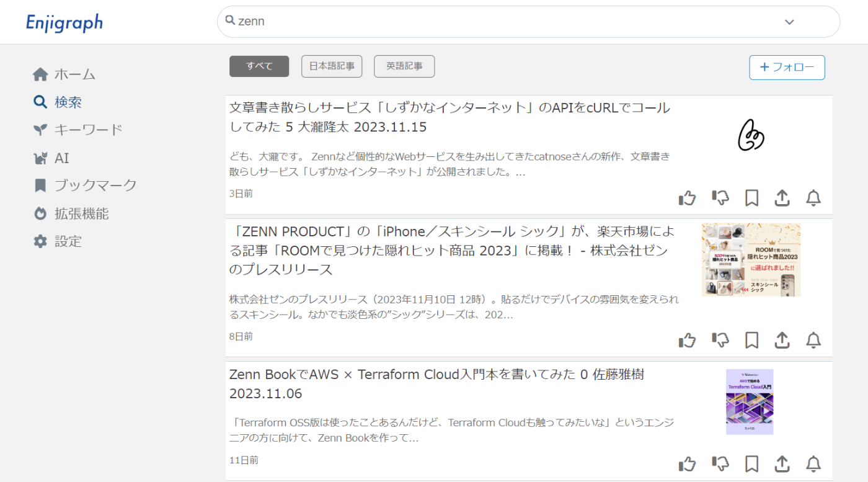
Task: Open ブックマーク sidebar label
Action: (95, 185)
